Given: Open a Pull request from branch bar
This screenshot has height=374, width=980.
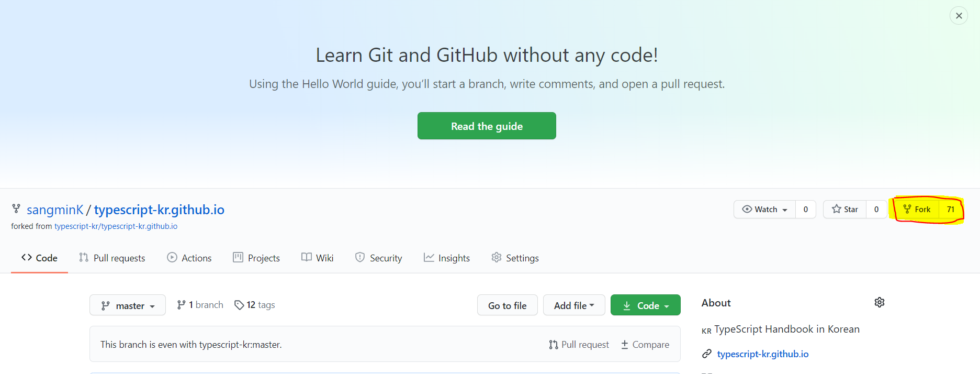Looking at the screenshot, I should click(x=579, y=345).
